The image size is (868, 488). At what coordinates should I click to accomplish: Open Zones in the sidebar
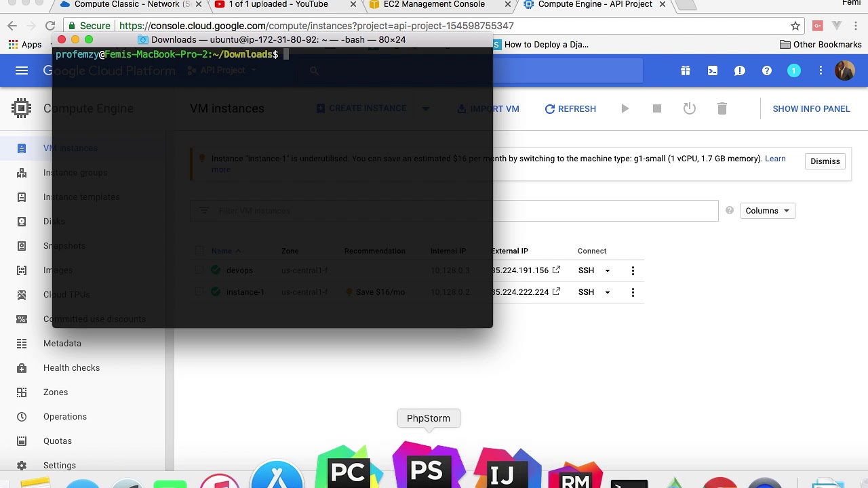click(56, 392)
